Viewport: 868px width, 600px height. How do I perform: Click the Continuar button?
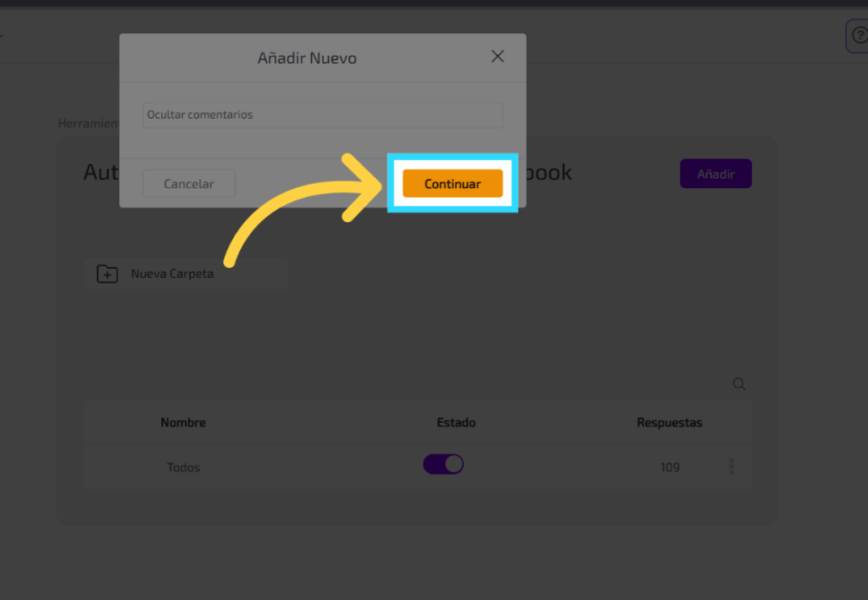click(453, 184)
